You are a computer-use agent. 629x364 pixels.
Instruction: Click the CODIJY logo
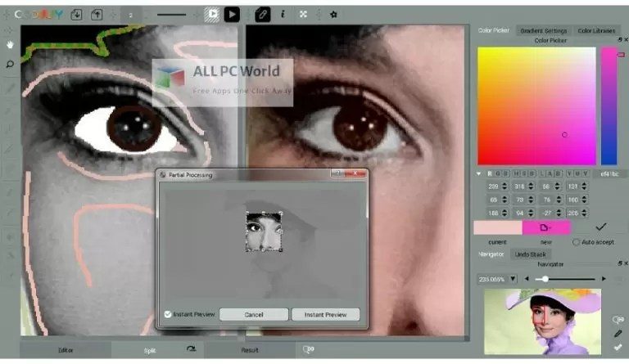(39, 15)
